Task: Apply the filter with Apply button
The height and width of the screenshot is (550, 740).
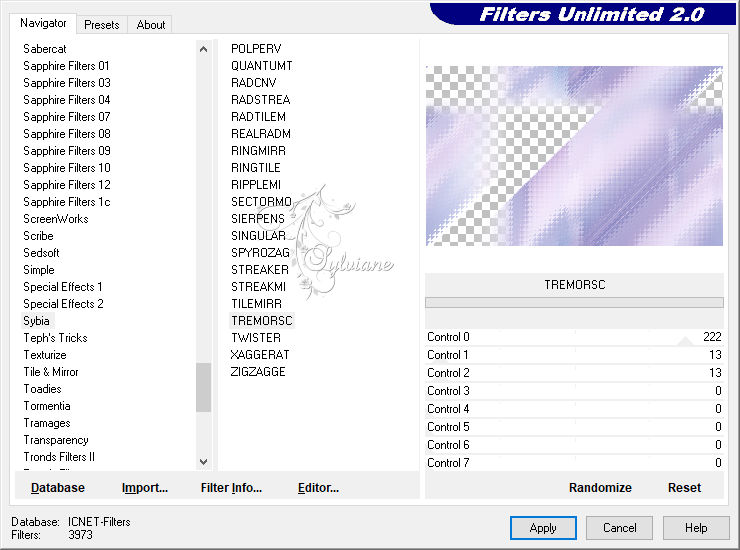Action: click(x=543, y=528)
